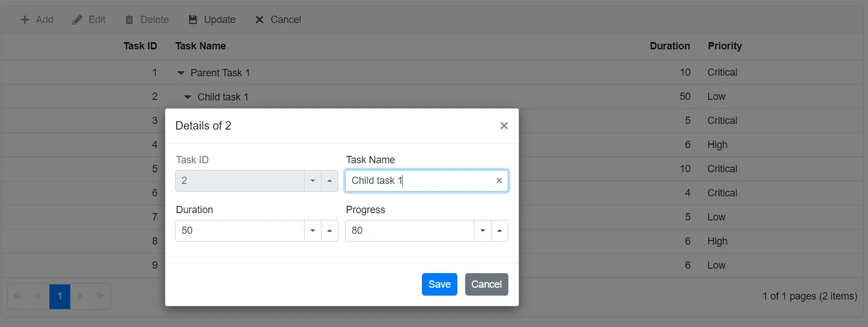Image resolution: width=868 pixels, height=327 pixels.
Task: Select the Delete trash icon
Action: coord(129,19)
